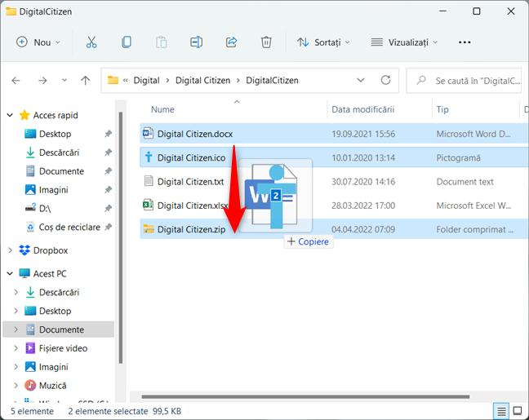This screenshot has width=529, height=420.
Task: Open Muzică under Acest PC
Action: pyautogui.click(x=52, y=386)
